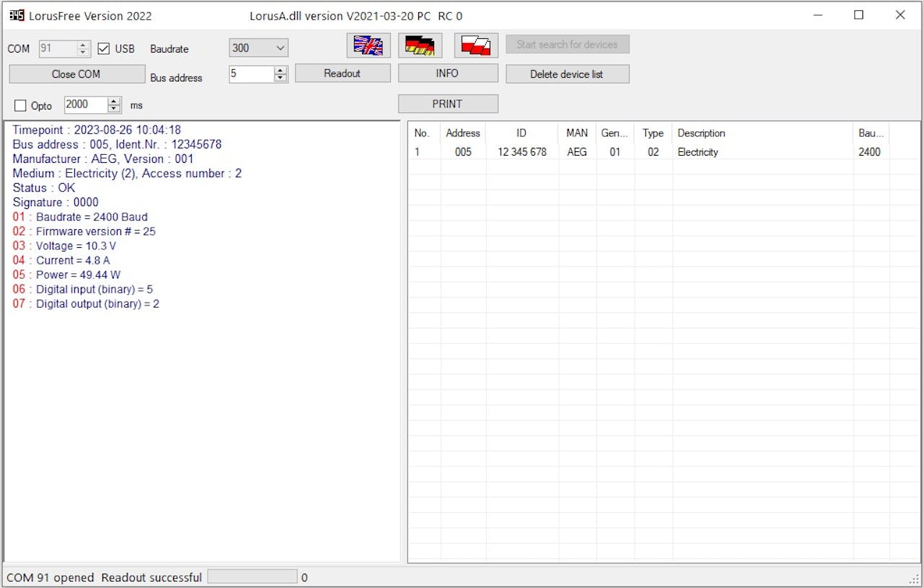Increase the Bus address value with up arrow

pyautogui.click(x=281, y=70)
